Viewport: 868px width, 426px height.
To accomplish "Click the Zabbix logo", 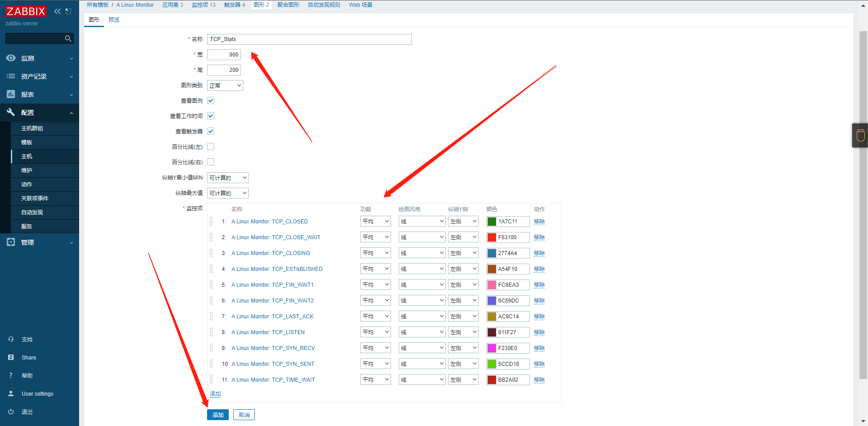I will (26, 11).
